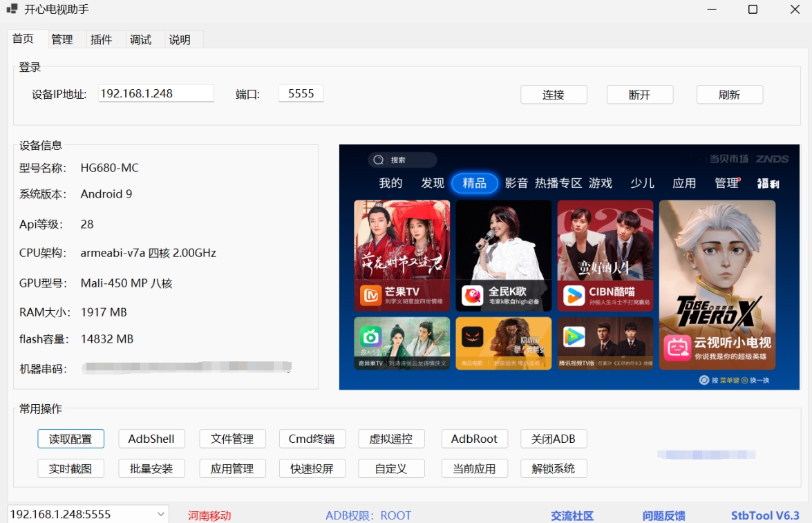Go to the 插件 tab
Image resolution: width=812 pixels, height=523 pixels.
(102, 39)
